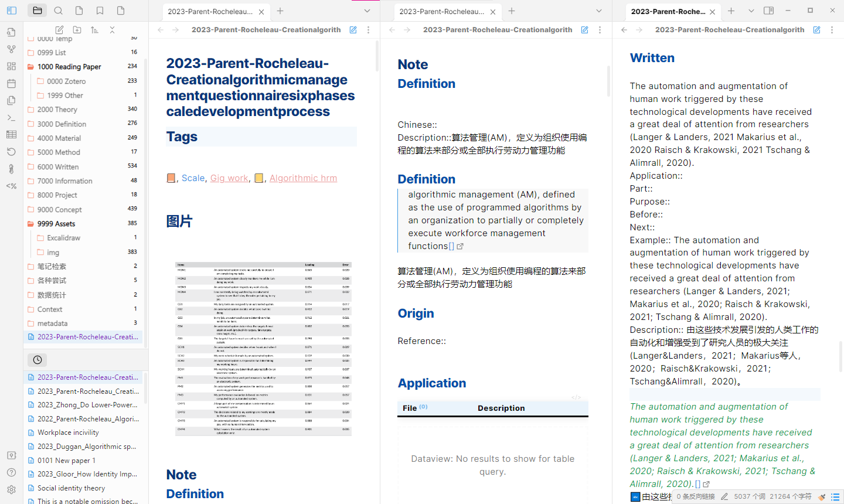Open more options in middle pane
The width and height of the screenshot is (844, 504).
click(x=600, y=30)
